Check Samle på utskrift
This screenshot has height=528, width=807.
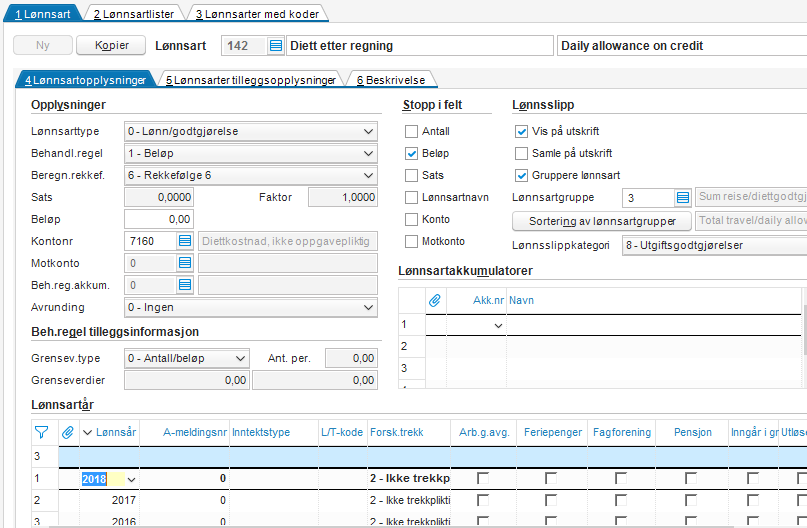click(521, 153)
